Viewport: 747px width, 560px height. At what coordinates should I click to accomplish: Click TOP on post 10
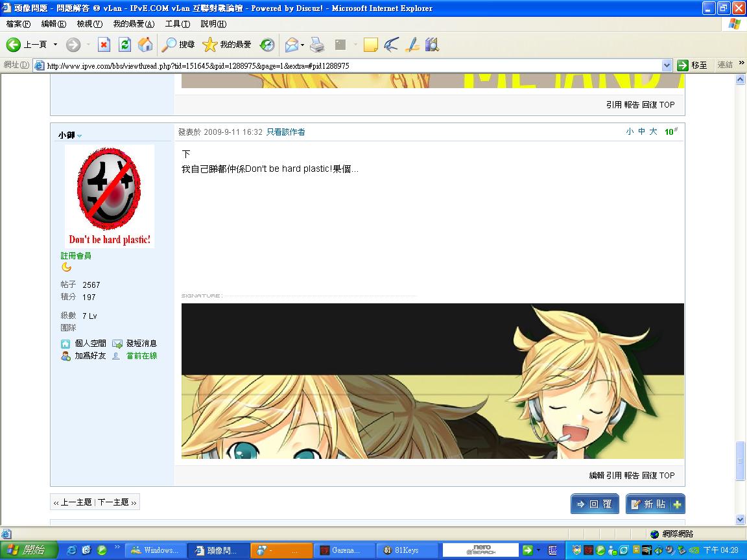click(x=667, y=475)
